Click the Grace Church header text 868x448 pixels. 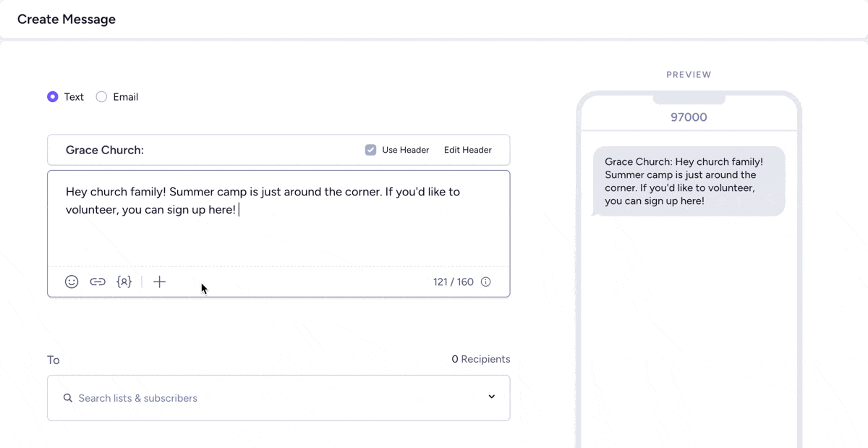click(105, 150)
